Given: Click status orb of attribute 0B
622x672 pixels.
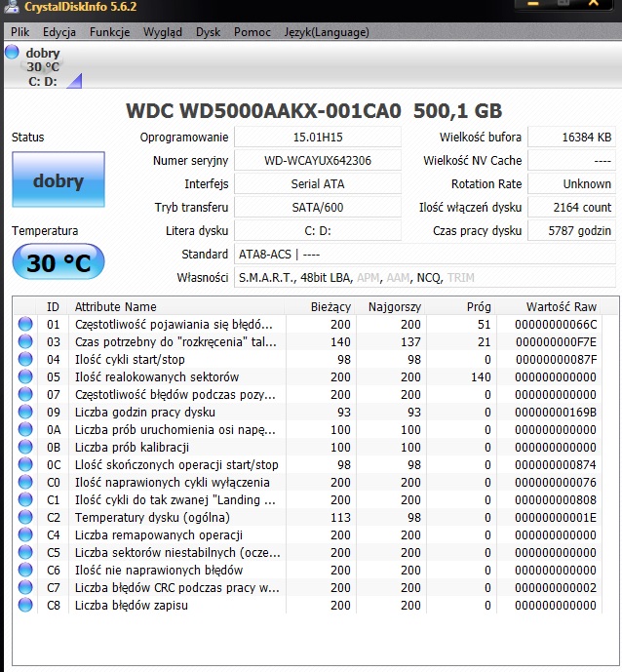Looking at the screenshot, I should pos(25,447).
